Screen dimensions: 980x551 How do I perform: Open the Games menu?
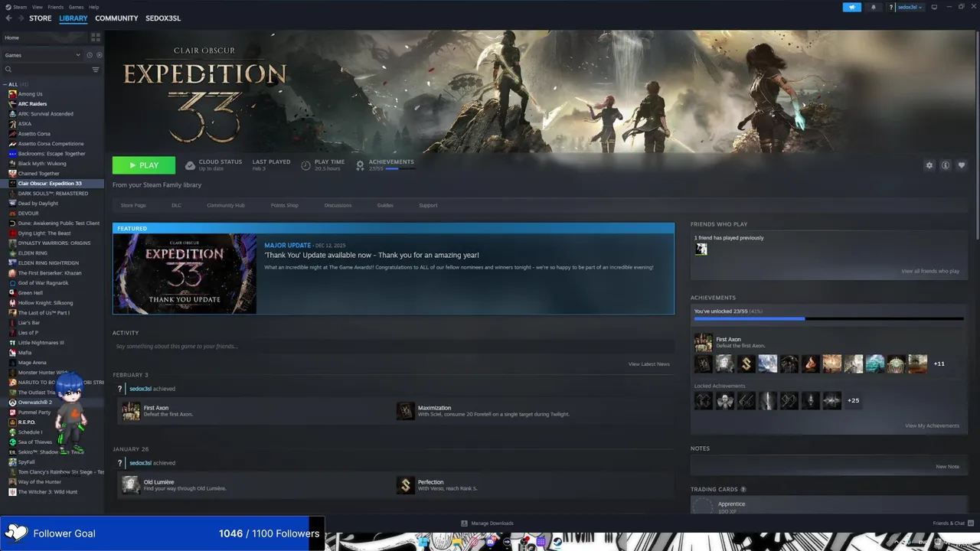coord(77,7)
